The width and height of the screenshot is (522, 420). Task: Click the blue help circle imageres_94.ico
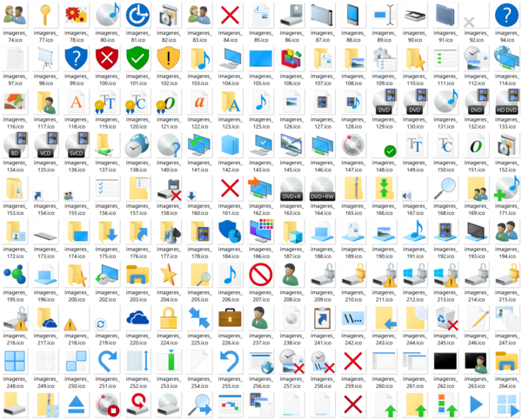pyautogui.click(x=506, y=16)
